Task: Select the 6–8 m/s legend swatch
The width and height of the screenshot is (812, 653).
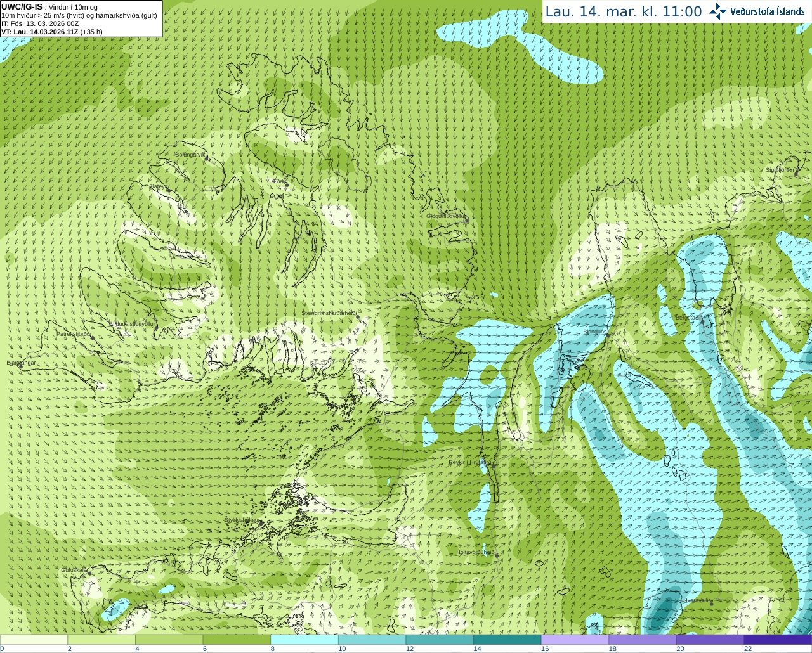Action: pyautogui.click(x=237, y=640)
